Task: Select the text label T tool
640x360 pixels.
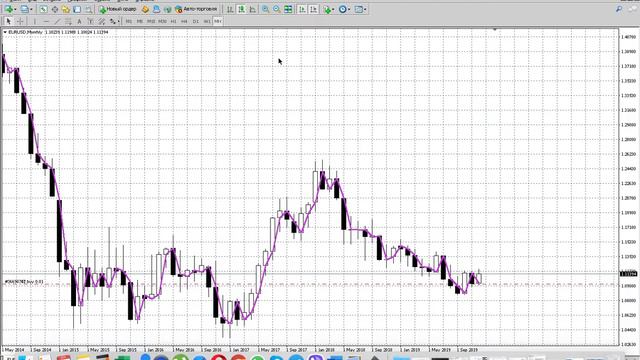Action: point(90,21)
